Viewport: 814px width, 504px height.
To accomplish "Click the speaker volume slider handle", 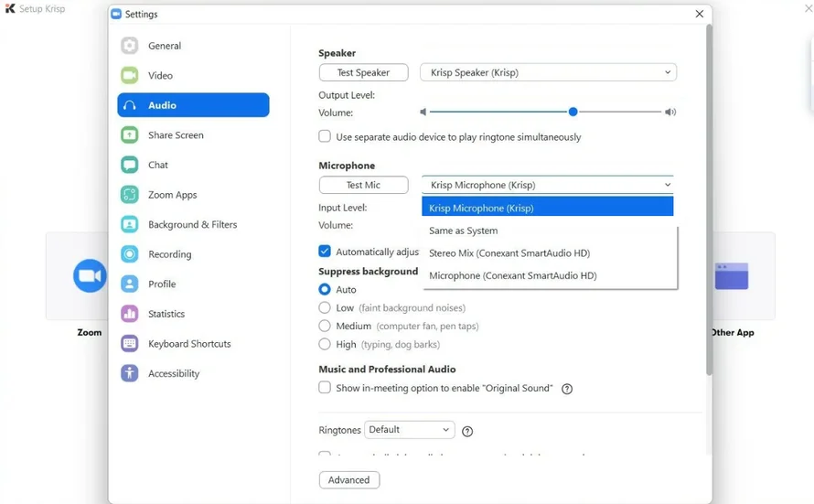I will pos(573,113).
